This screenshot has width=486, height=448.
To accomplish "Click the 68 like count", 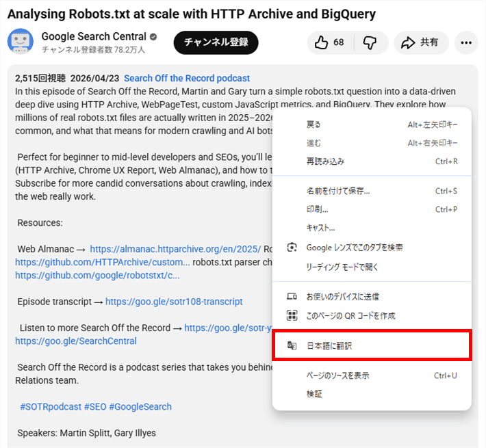I will [338, 42].
